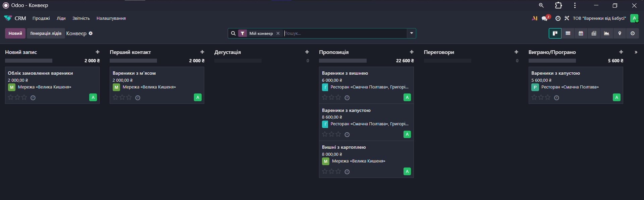This screenshot has width=644, height=200.
Task: Open the Звітність menu
Action: (x=81, y=18)
